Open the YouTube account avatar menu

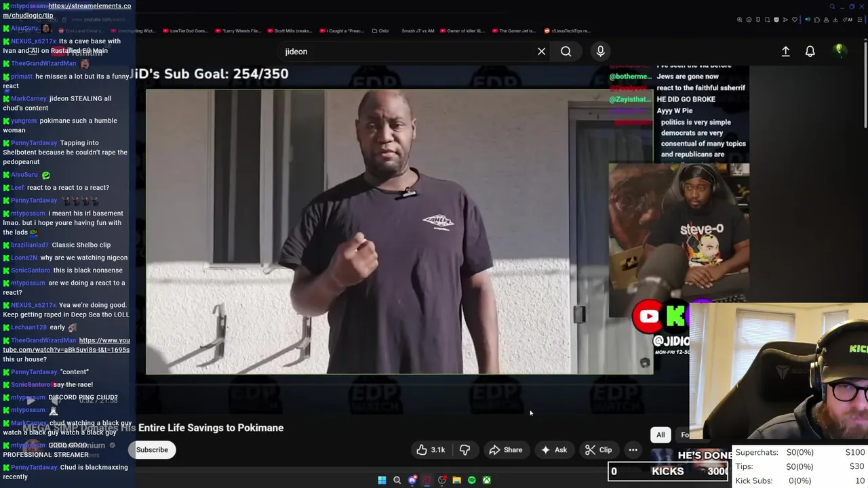click(839, 51)
